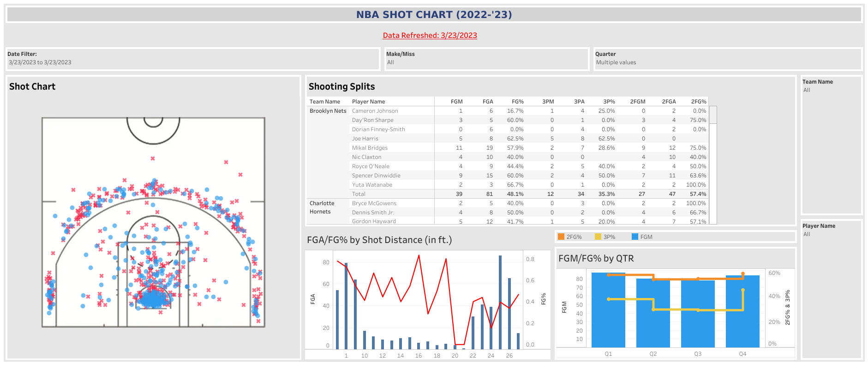
Task: Select the Brooklyn Nets team label
Action: point(328,111)
